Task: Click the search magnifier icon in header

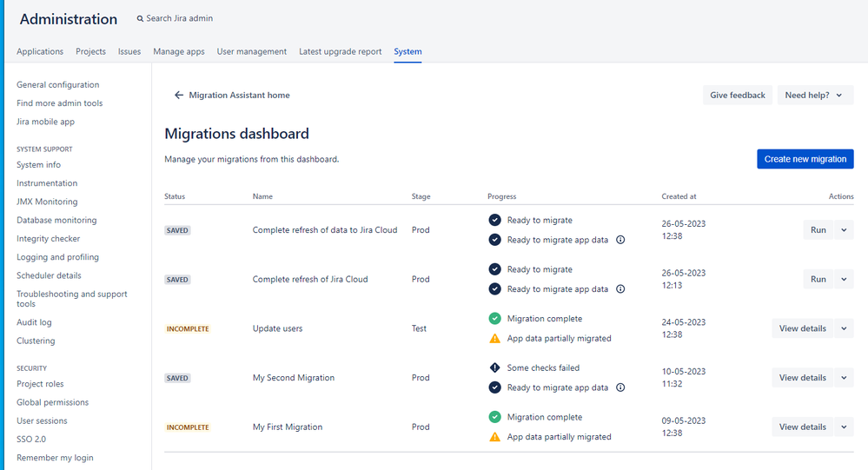Action: 141,18
